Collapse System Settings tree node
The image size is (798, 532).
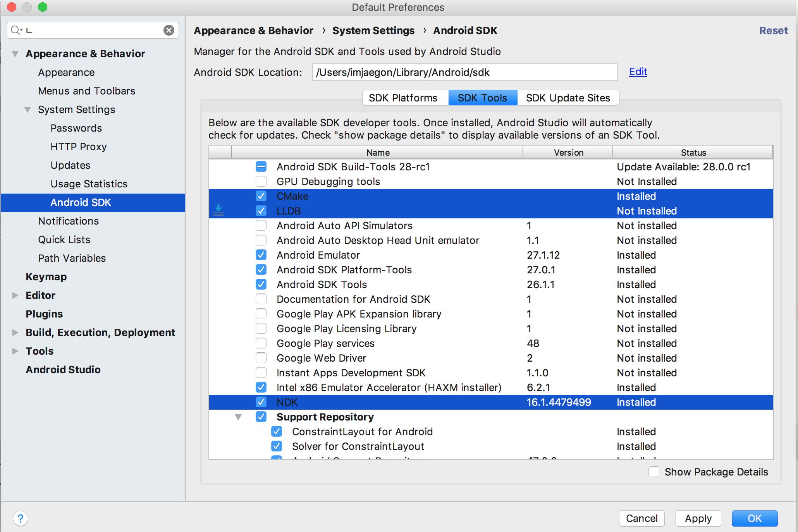28,110
